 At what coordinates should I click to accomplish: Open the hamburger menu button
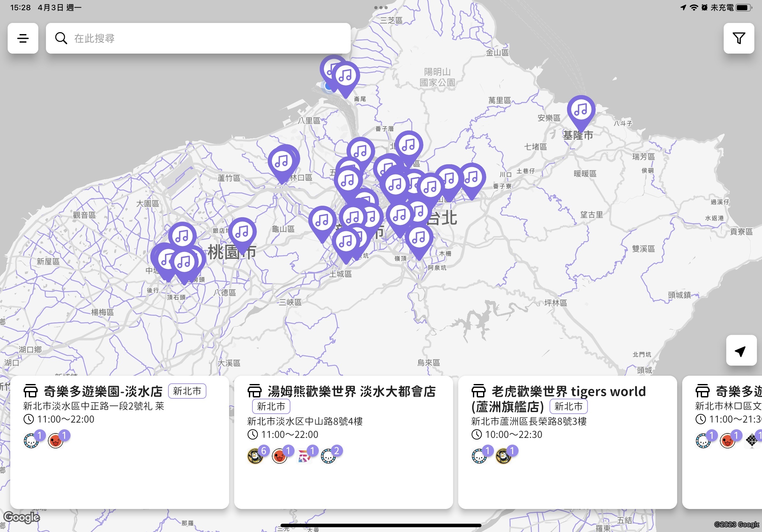(23, 38)
